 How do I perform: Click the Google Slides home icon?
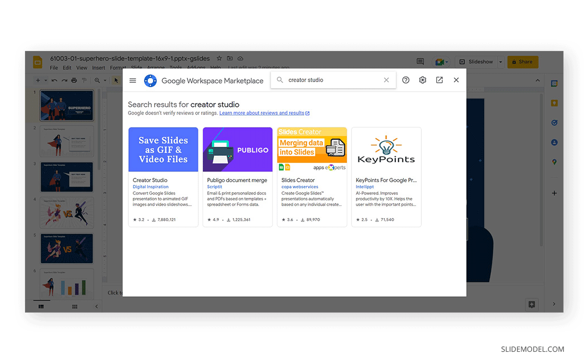click(38, 62)
